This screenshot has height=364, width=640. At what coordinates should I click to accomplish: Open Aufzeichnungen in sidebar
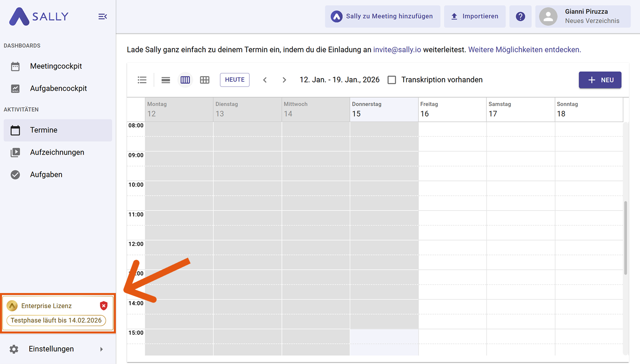click(57, 152)
